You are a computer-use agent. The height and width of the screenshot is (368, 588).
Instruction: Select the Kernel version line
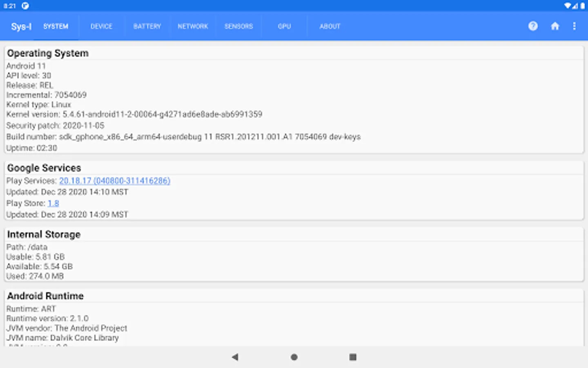(x=134, y=114)
